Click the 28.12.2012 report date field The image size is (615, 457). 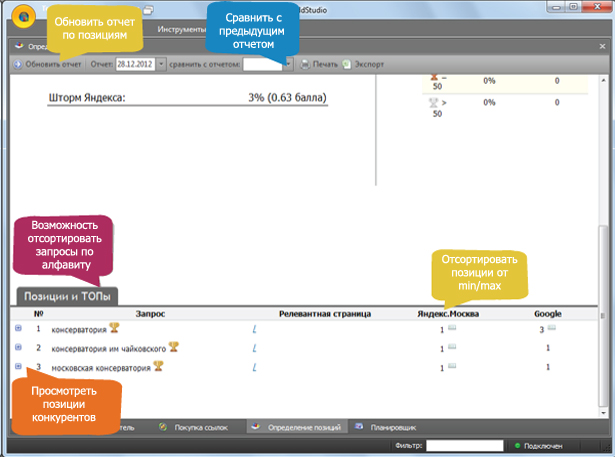point(136,64)
